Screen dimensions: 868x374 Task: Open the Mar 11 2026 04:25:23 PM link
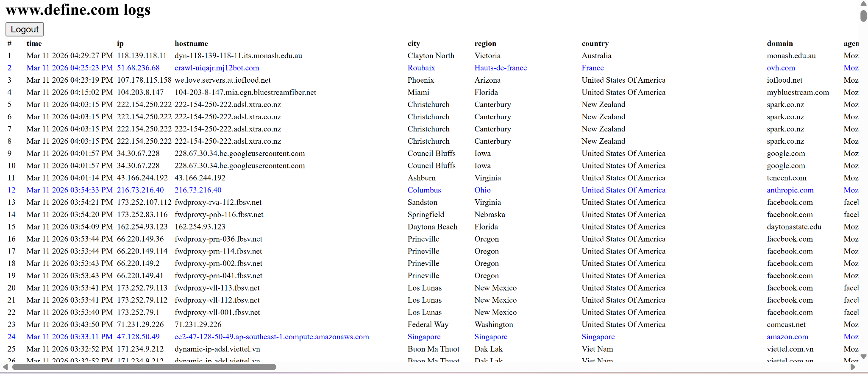70,68
